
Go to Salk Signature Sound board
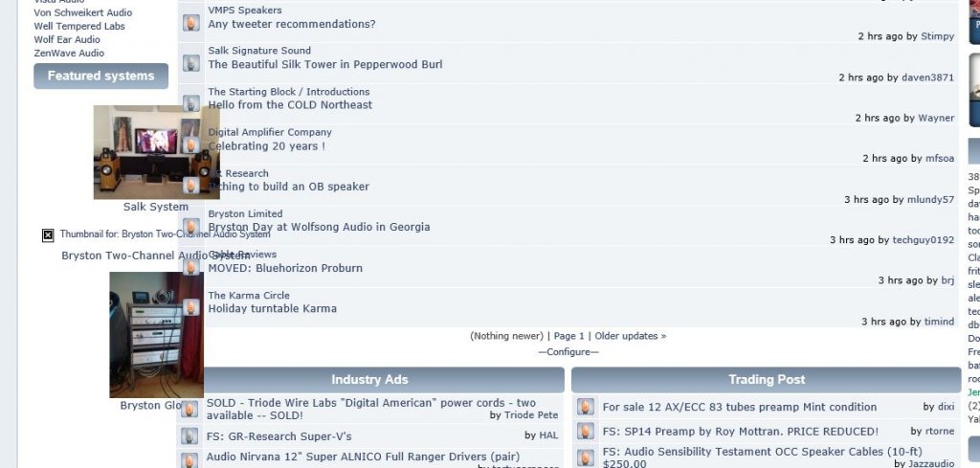[259, 51]
